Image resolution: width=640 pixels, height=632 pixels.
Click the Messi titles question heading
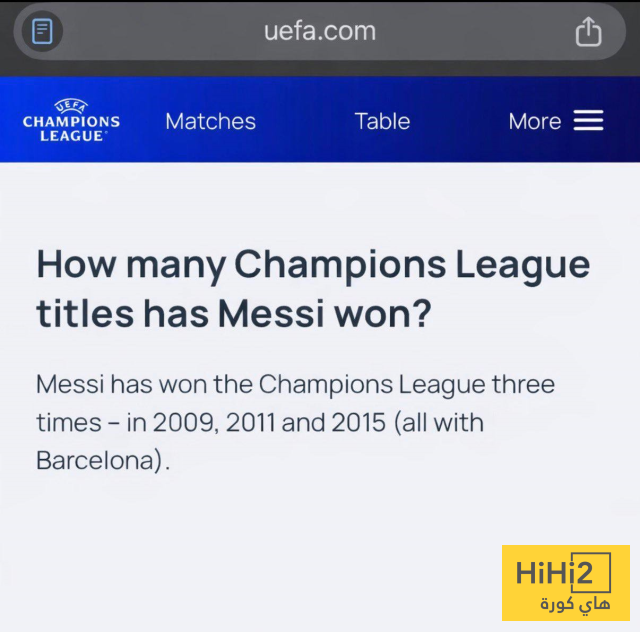[x=313, y=289]
